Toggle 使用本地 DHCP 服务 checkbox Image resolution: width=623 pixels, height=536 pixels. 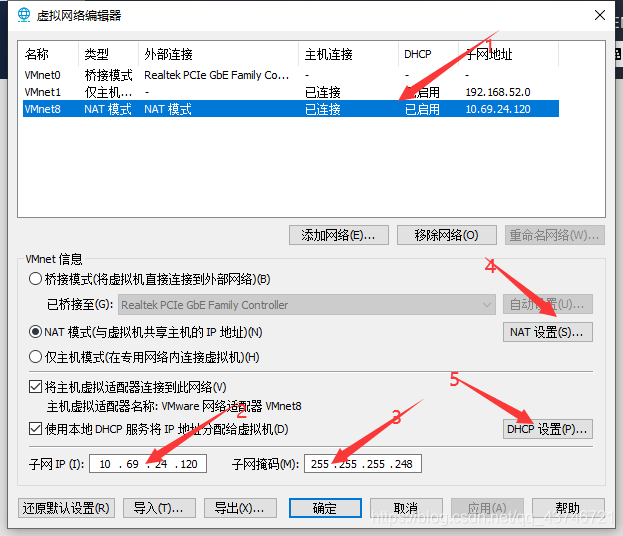35,429
